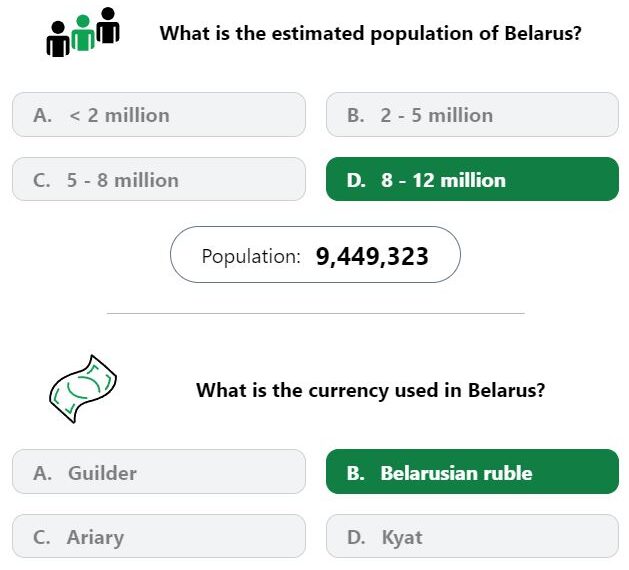
Task: Click the green person figure in icon
Action: pos(83,33)
